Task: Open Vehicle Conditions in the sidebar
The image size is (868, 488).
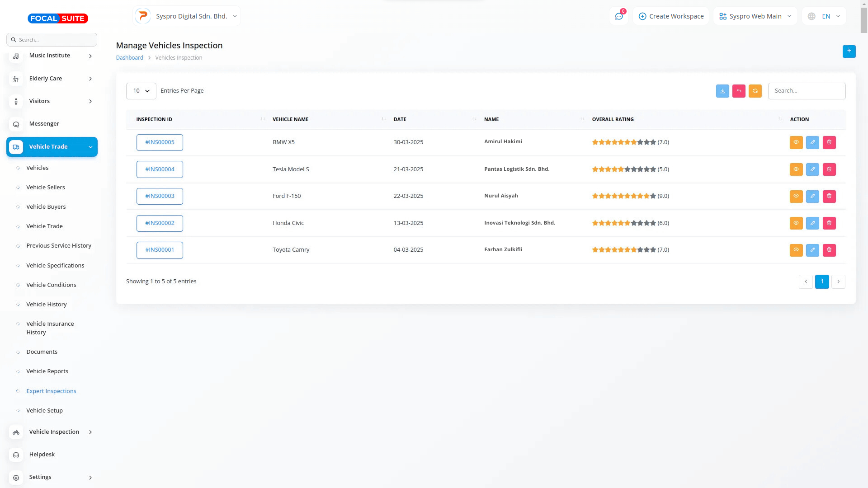Action: pos(51,285)
